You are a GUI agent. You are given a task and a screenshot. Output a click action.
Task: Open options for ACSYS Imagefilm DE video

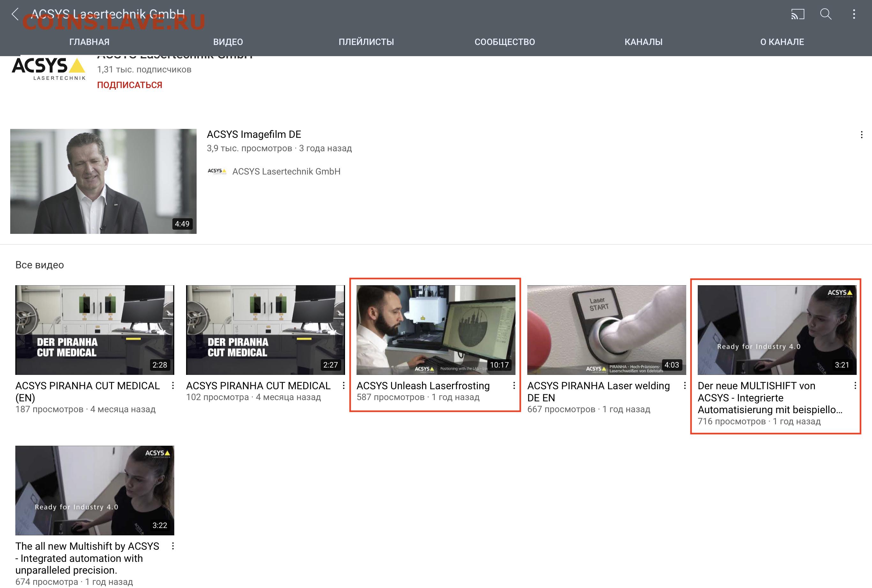[861, 135]
